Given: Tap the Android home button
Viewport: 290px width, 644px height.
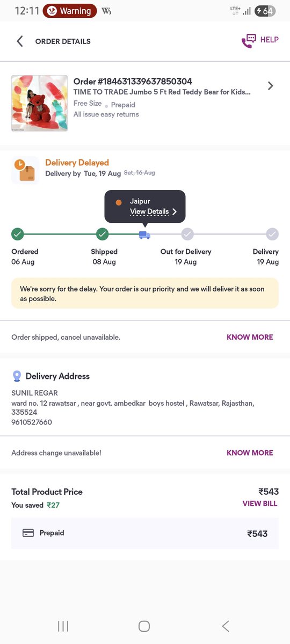Looking at the screenshot, I should pos(144,626).
